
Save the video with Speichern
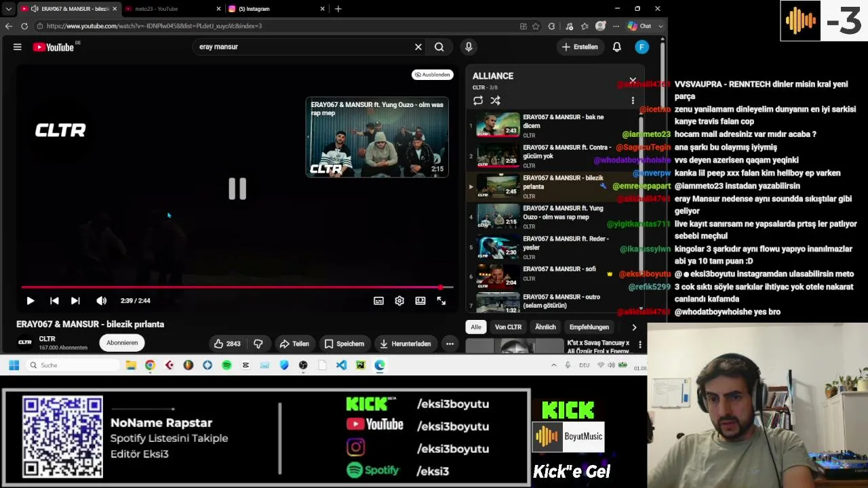click(344, 344)
